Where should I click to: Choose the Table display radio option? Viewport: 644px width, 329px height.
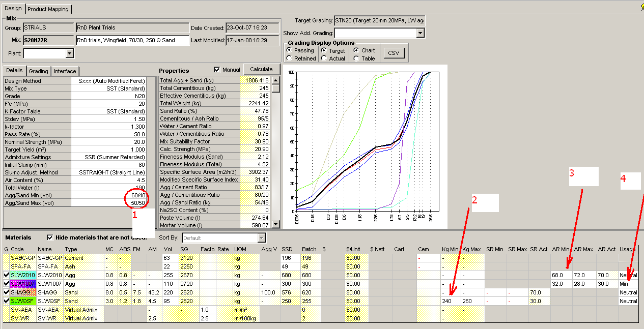pyautogui.click(x=356, y=58)
